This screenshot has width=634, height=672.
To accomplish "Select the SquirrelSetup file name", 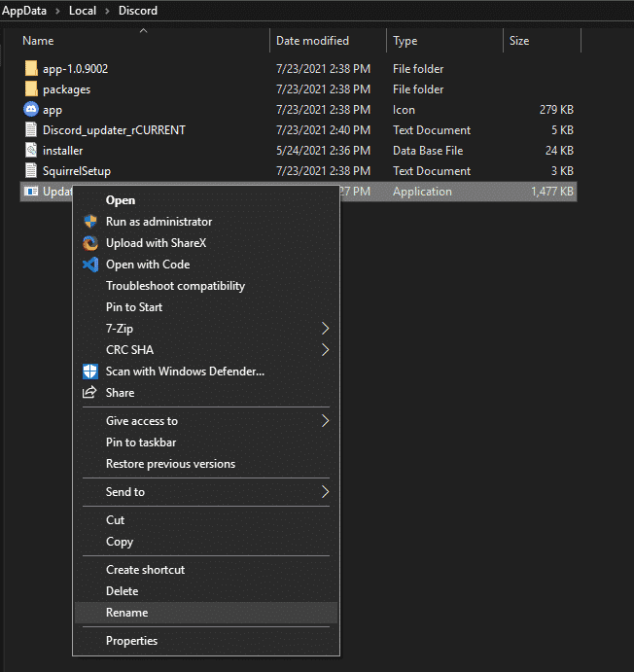I will point(77,171).
